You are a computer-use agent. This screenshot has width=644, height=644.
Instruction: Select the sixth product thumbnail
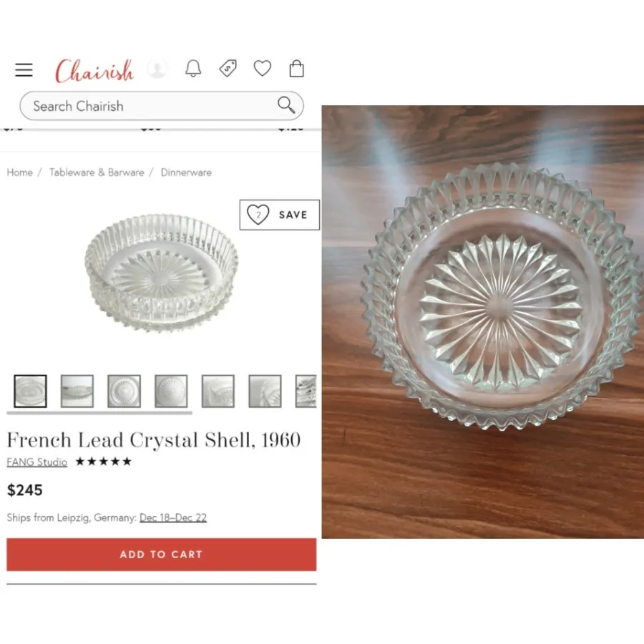pos(265,391)
